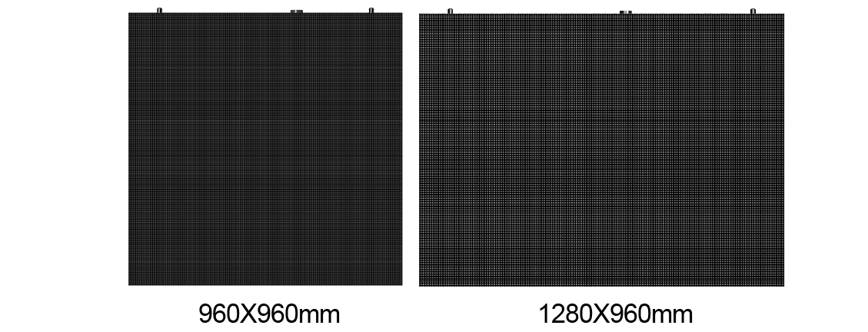Image resolution: width=868 pixels, height=332 pixels.
Task: Click the white gap between the two panels
Action: coord(411,150)
